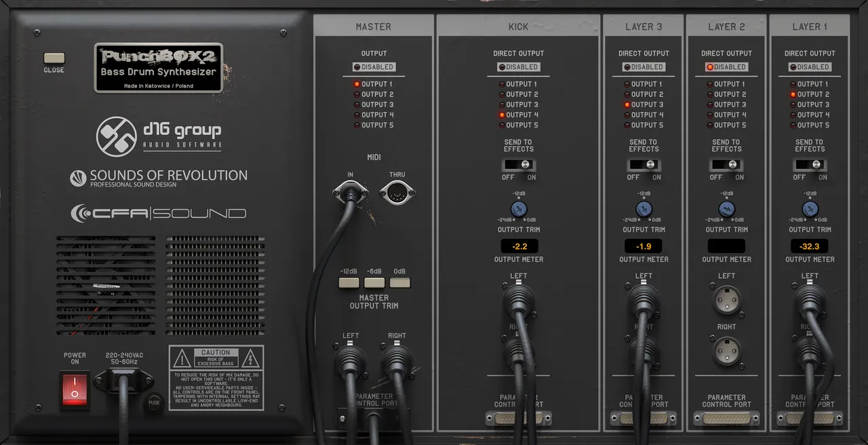Viewport: 868px width, 445px height.
Task: Click Layer 2 LEFT XLR output jack
Action: 726,299
